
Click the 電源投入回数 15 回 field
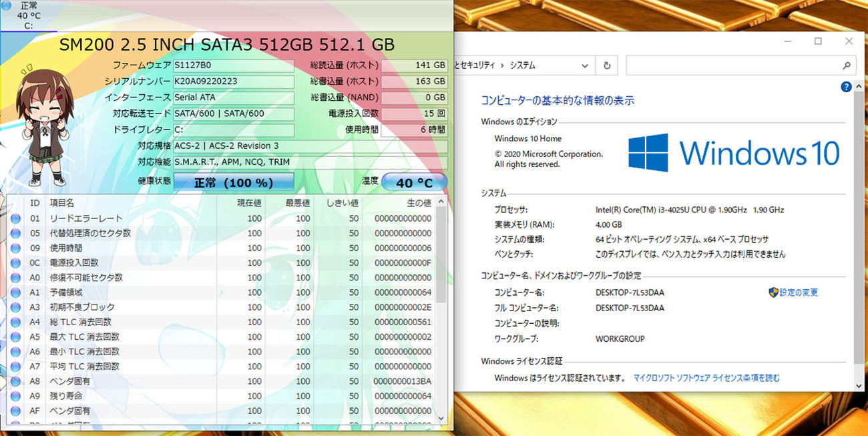pyautogui.click(x=414, y=114)
